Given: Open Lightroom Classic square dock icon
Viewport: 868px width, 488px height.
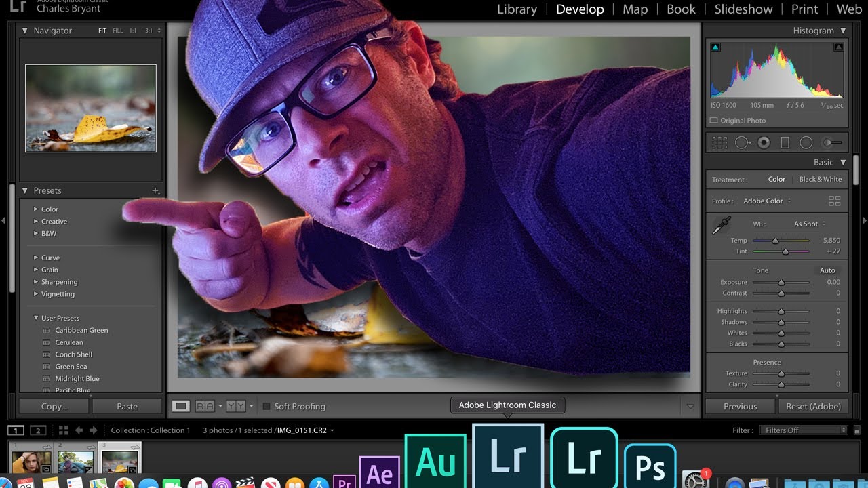Looking at the screenshot, I should tap(508, 456).
